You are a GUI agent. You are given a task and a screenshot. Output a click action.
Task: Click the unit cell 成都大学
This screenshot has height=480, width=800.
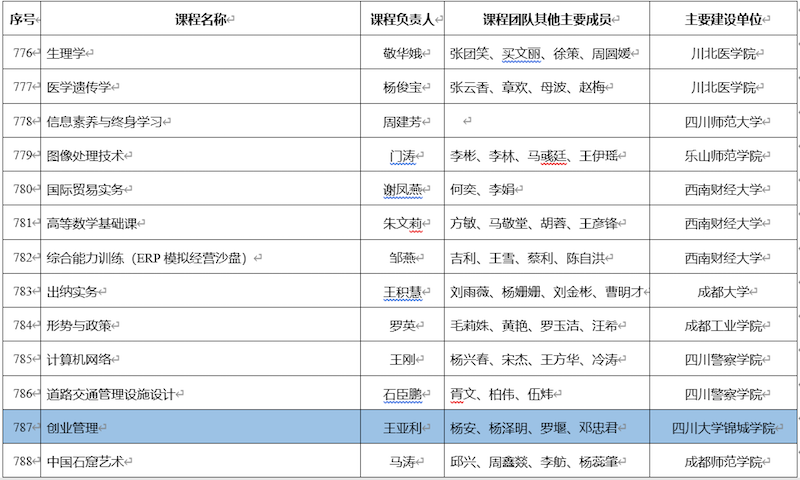pos(723,291)
